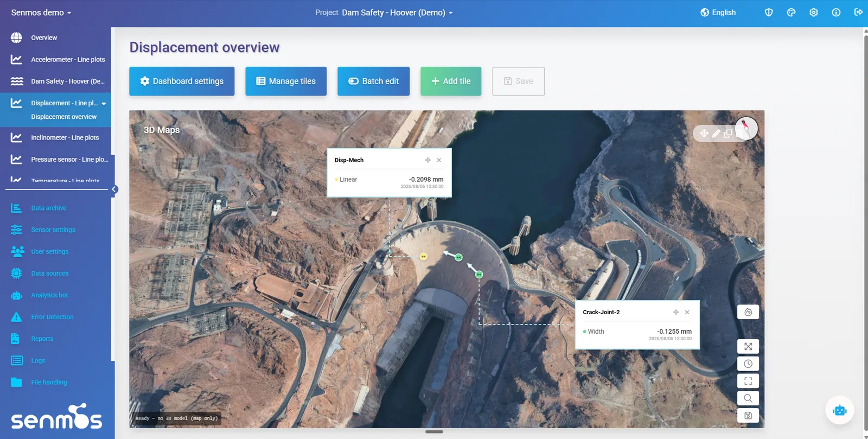Click the heatmap flame map button
Viewport: 868px width, 439px height.
(x=748, y=312)
